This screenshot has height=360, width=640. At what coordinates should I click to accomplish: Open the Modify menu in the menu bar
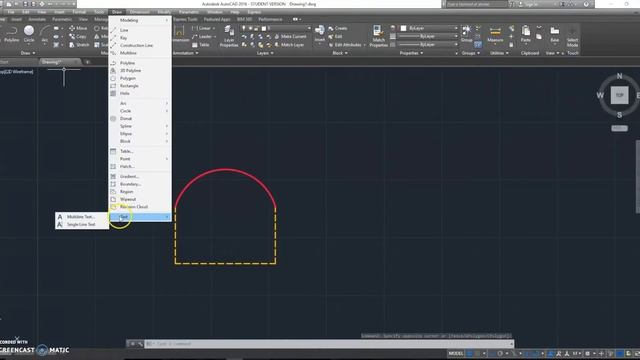coord(164,12)
